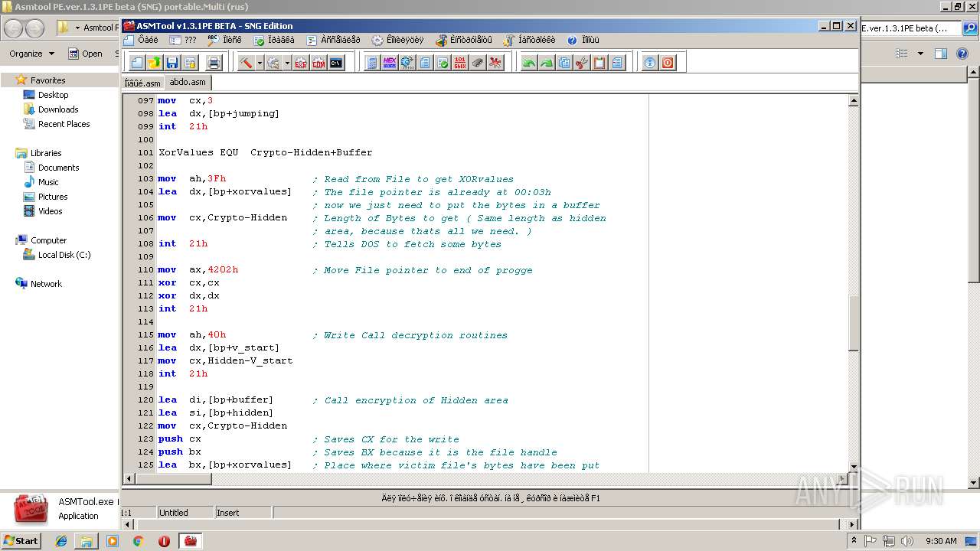Open Google Chrome from taskbar
Image resolution: width=980 pixels, height=551 pixels.
(x=138, y=541)
